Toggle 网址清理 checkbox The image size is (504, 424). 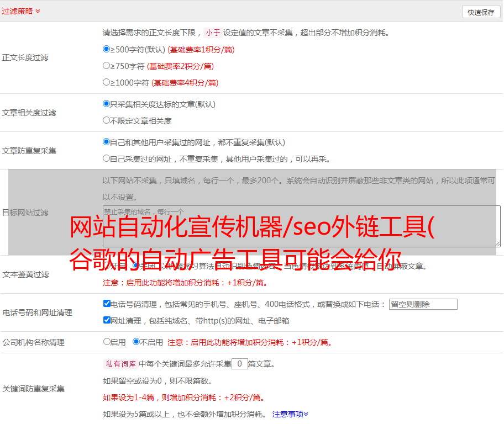click(x=107, y=320)
